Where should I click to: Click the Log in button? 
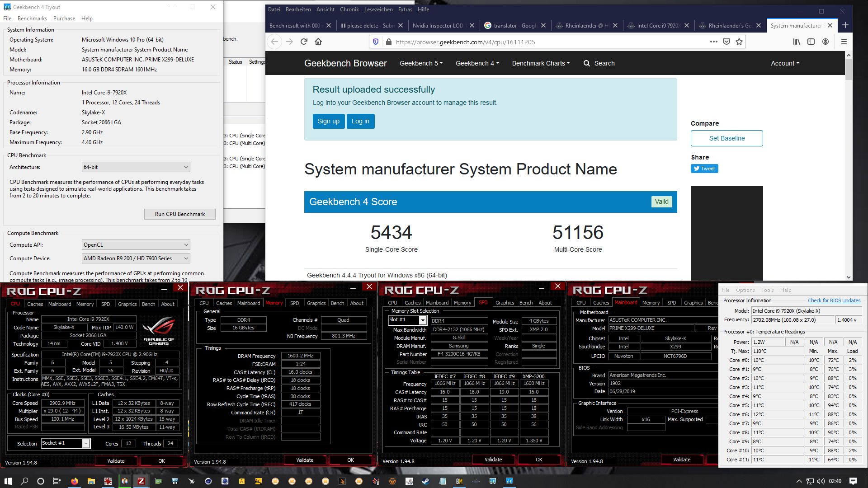[360, 121]
